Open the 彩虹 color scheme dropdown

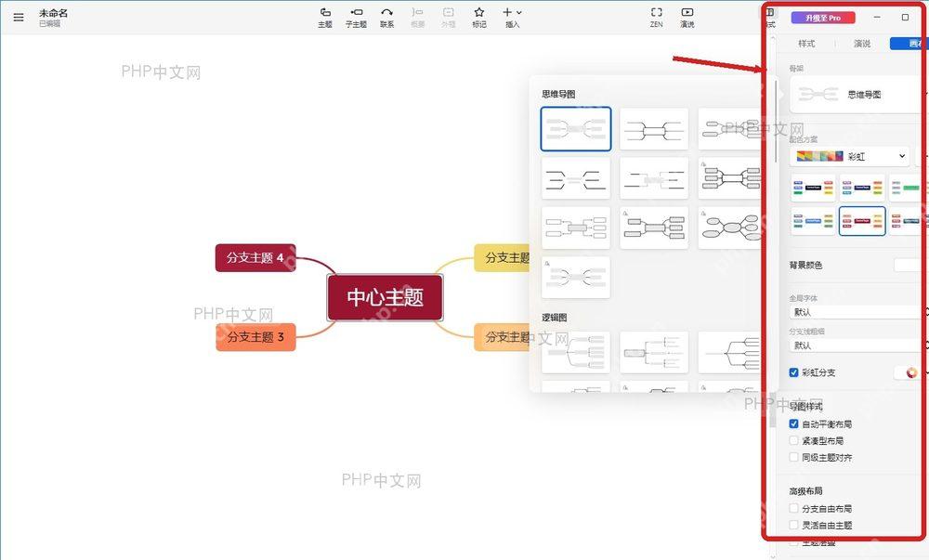850,156
